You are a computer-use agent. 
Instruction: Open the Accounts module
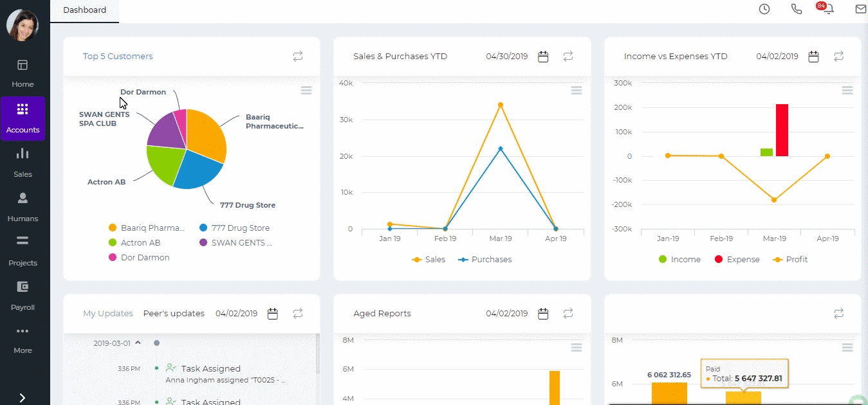click(x=23, y=118)
